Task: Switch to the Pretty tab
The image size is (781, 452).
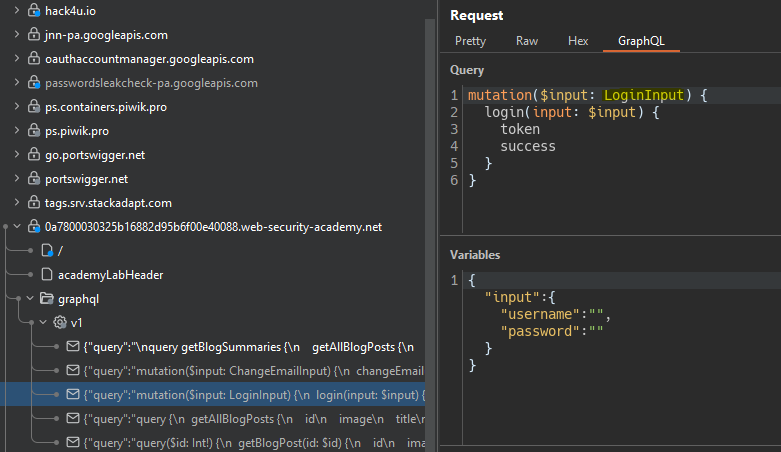Action: [x=470, y=41]
